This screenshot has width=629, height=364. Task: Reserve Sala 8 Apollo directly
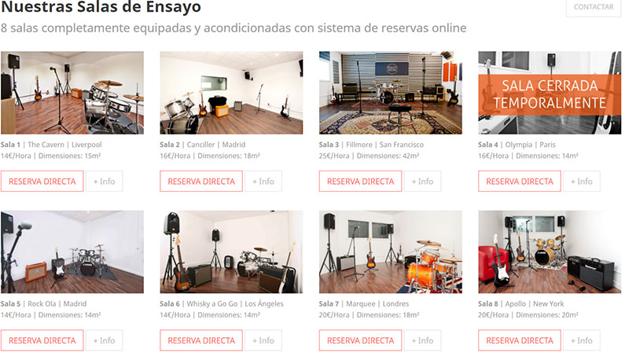[520, 340]
